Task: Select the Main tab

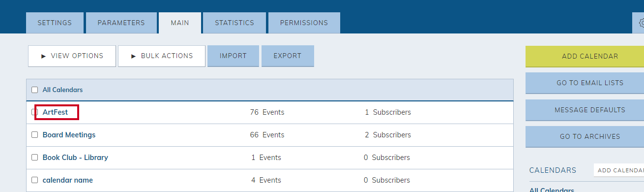Action: (x=180, y=23)
